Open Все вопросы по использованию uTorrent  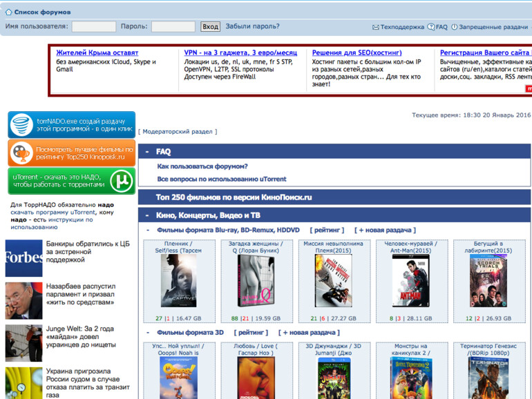pos(222,179)
